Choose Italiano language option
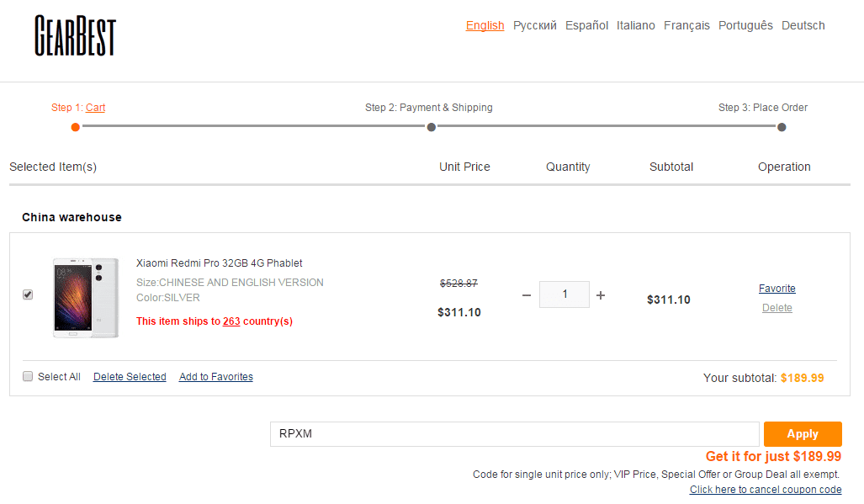This screenshot has height=504, width=864. (x=635, y=25)
